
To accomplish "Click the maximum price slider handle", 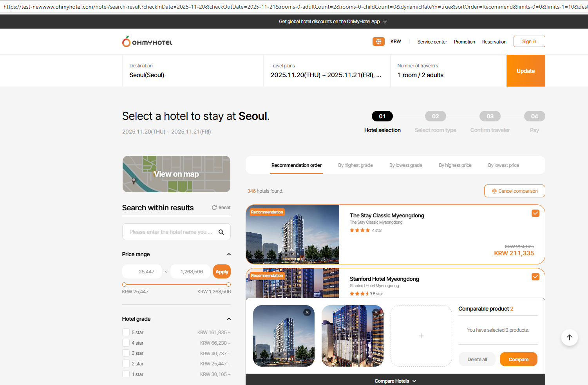I will (x=229, y=285).
